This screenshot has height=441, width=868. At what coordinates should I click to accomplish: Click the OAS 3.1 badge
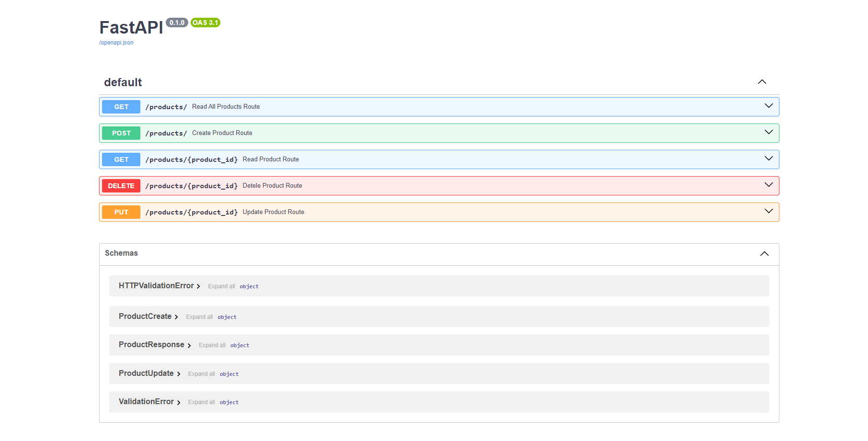click(205, 23)
